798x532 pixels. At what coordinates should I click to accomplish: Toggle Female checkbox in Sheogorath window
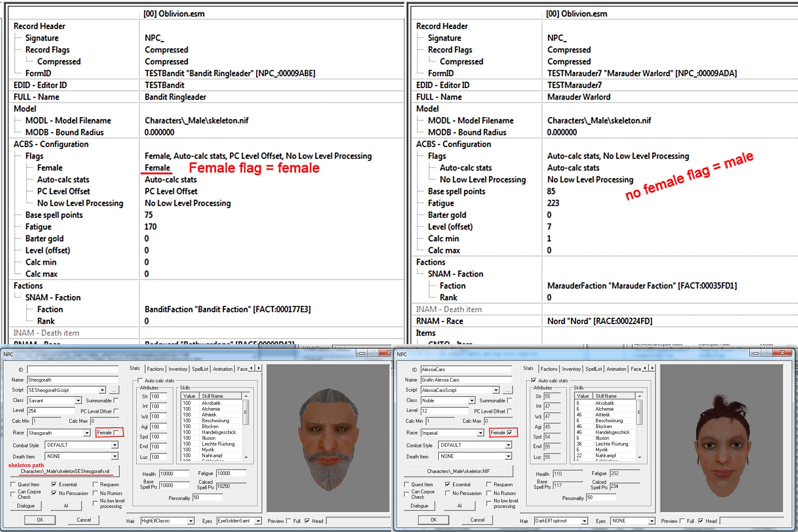pyautogui.click(x=116, y=433)
